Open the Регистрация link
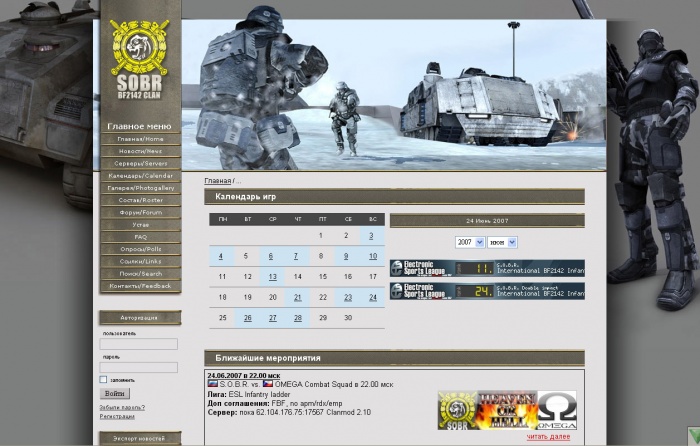This screenshot has width=700, height=446. tap(117, 417)
